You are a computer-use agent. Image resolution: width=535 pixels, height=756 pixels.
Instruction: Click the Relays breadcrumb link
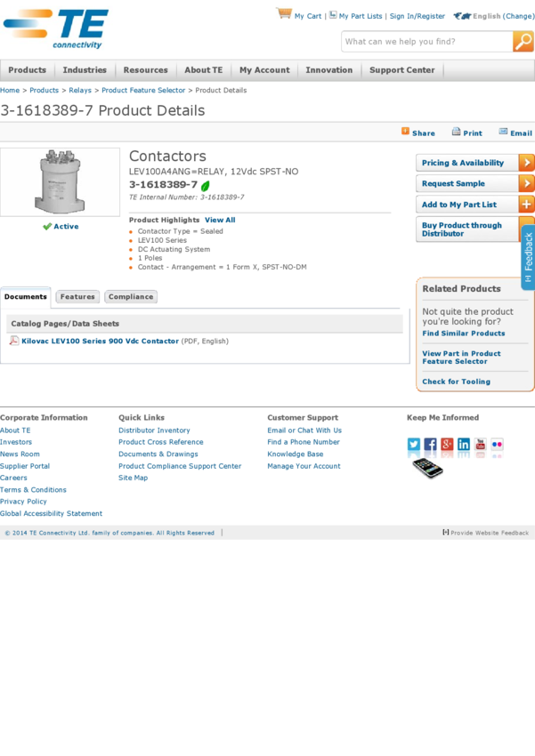(x=80, y=90)
